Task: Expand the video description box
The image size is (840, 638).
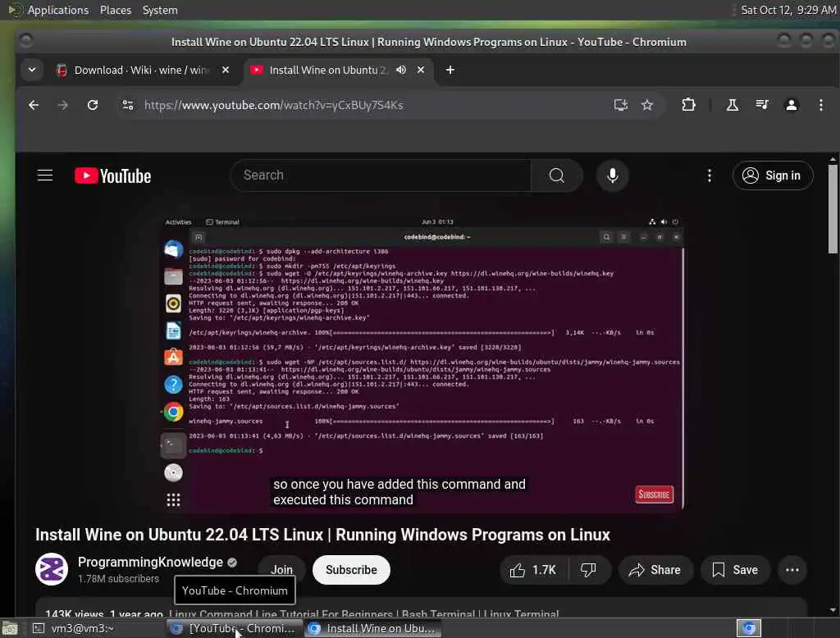Action: click(x=421, y=608)
